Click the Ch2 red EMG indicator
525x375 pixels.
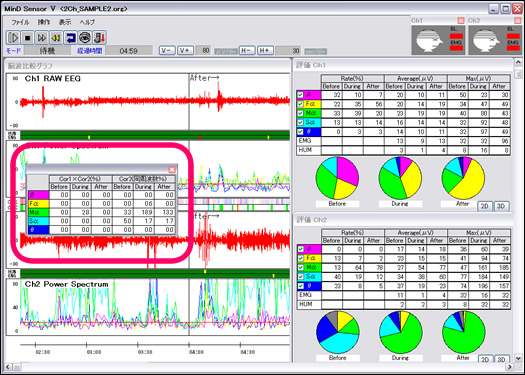coord(513,49)
